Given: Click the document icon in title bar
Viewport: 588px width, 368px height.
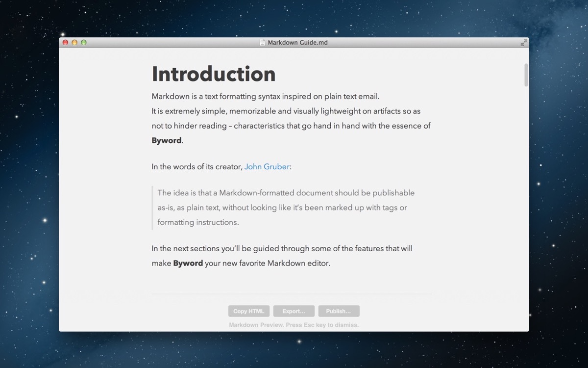Looking at the screenshot, I should pos(263,43).
